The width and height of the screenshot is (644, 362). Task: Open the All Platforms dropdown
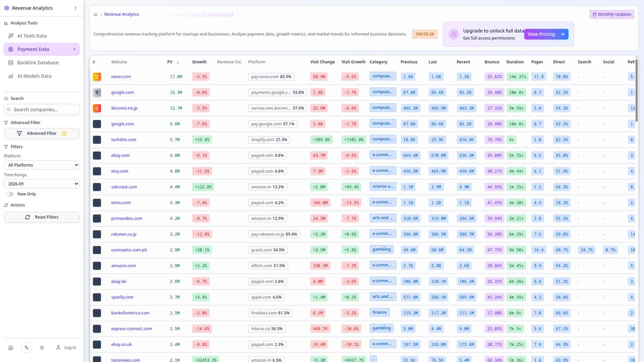[x=42, y=165]
